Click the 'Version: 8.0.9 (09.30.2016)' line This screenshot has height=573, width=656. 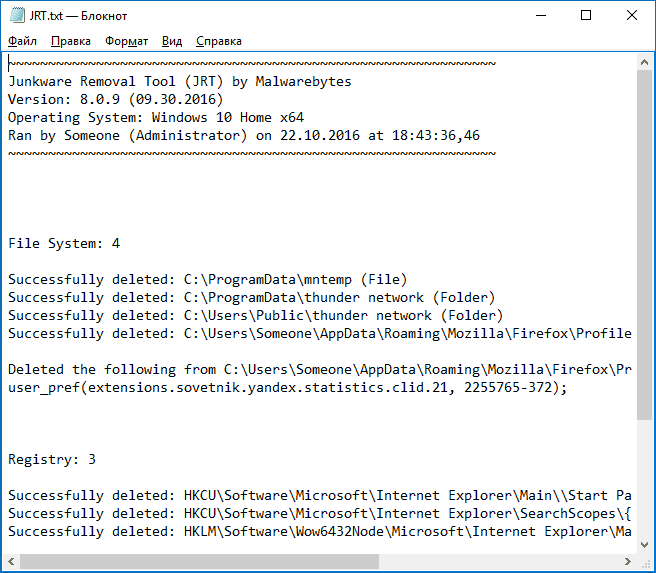pyautogui.click(x=115, y=99)
